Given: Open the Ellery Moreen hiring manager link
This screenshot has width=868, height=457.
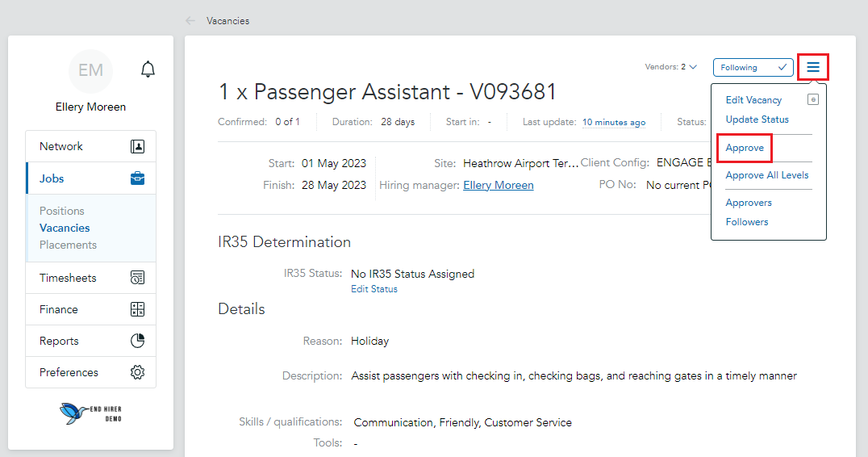Looking at the screenshot, I should 499,185.
